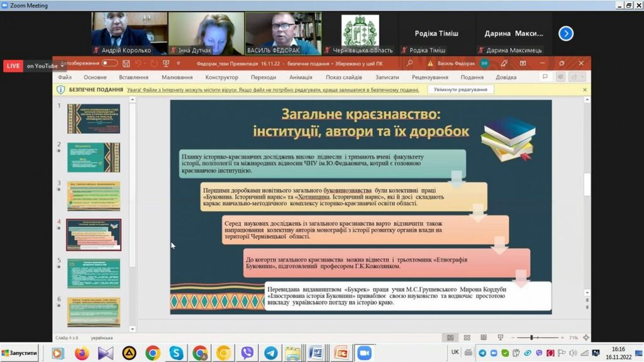This screenshot has width=644, height=362.
Task: Close the protected view warning bar
Action: 585,90
